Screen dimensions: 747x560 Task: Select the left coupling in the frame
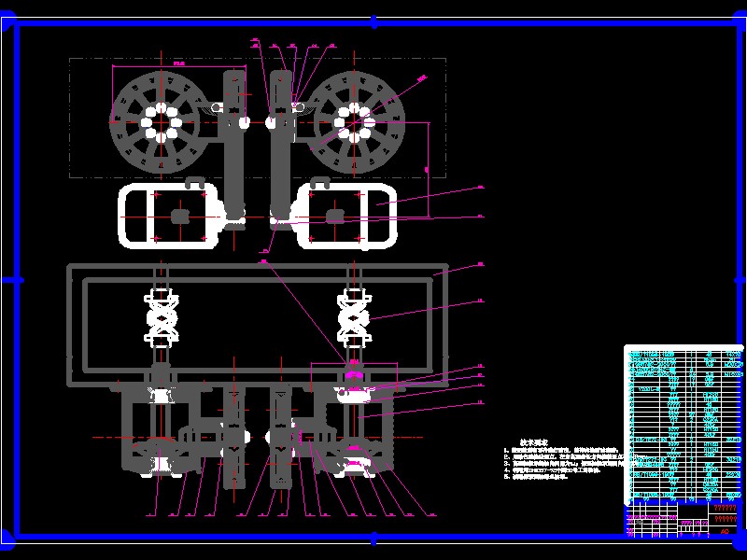(x=161, y=317)
